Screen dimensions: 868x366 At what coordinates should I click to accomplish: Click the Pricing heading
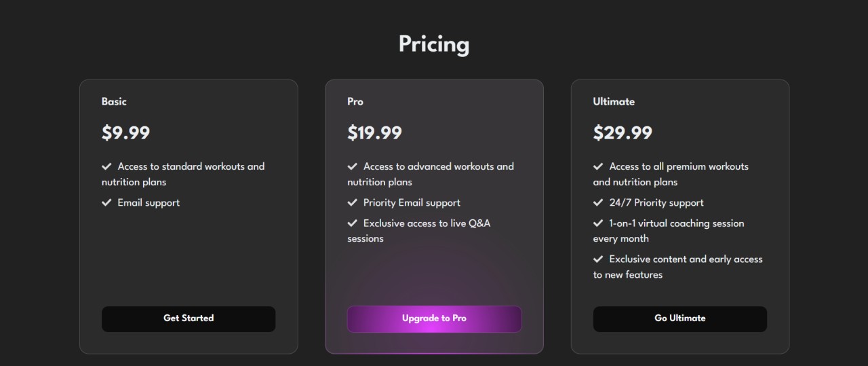(x=434, y=44)
